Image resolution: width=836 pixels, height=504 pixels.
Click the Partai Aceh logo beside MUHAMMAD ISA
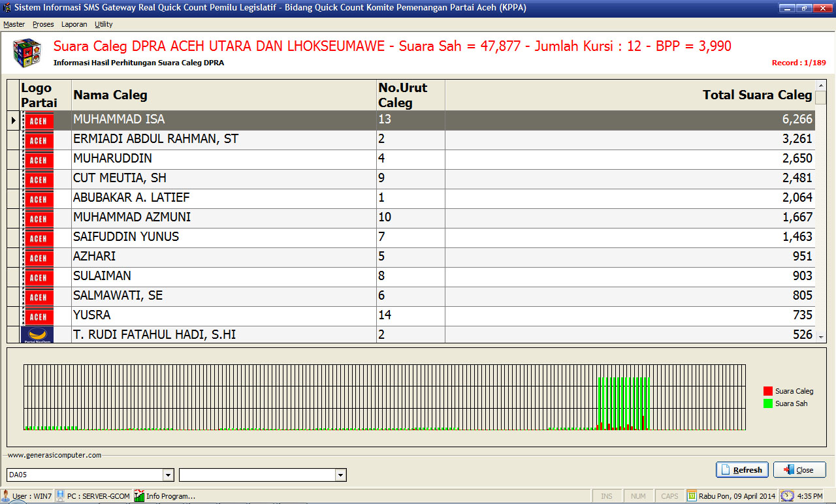tap(38, 121)
